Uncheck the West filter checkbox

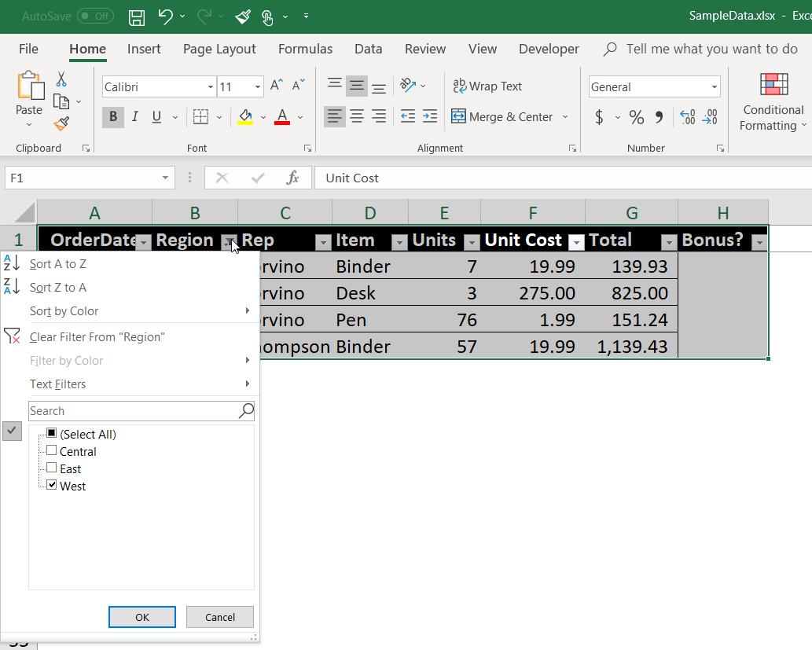[52, 486]
